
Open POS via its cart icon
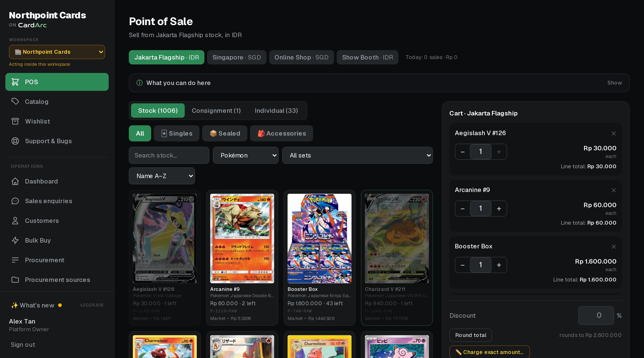coord(15,82)
